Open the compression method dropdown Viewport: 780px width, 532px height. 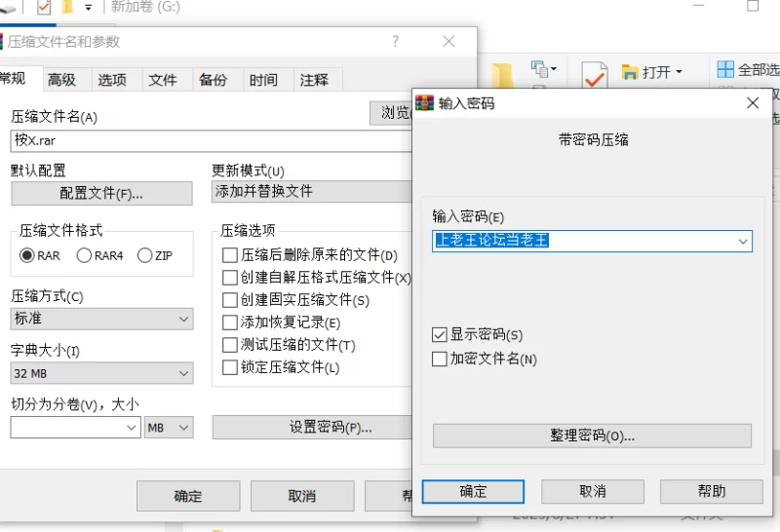click(x=101, y=319)
